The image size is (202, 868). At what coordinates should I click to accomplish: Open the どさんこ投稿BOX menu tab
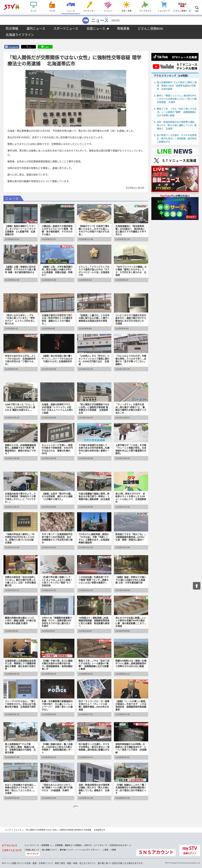coord(150,29)
